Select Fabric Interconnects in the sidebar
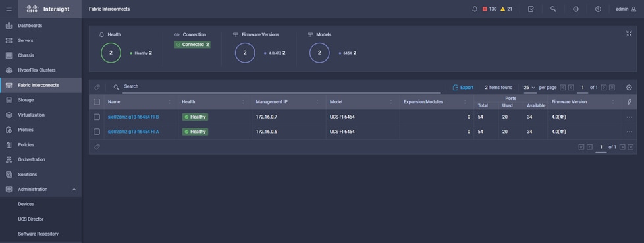 [41, 85]
